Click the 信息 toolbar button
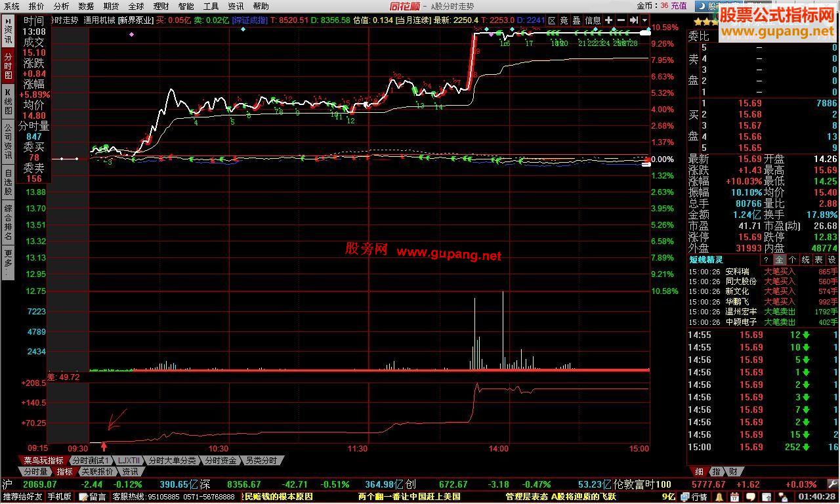This screenshot has height=504, width=840. (593, 20)
